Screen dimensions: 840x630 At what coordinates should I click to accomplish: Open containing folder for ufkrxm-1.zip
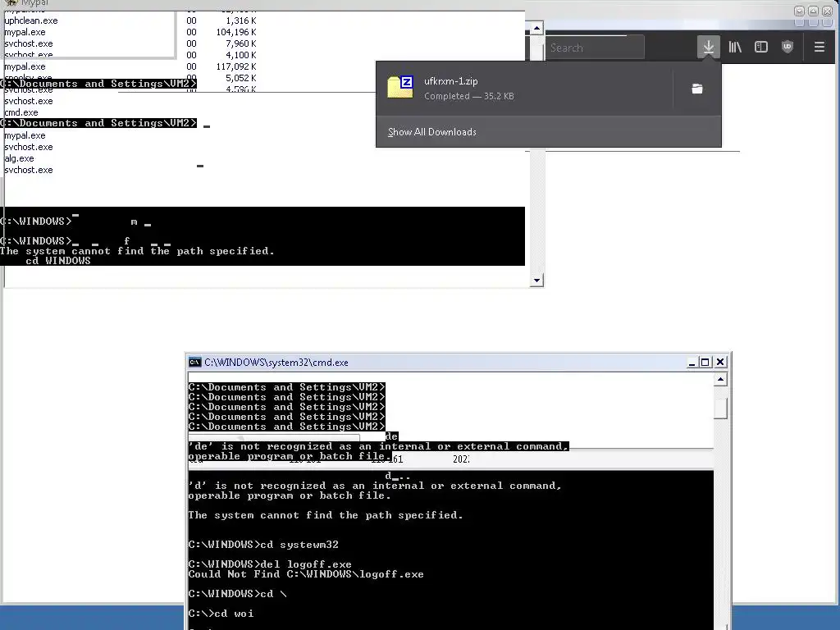pyautogui.click(x=697, y=89)
